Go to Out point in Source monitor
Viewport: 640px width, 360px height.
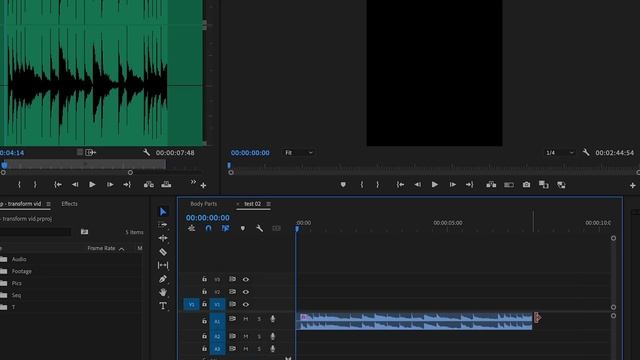pyautogui.click(x=127, y=185)
